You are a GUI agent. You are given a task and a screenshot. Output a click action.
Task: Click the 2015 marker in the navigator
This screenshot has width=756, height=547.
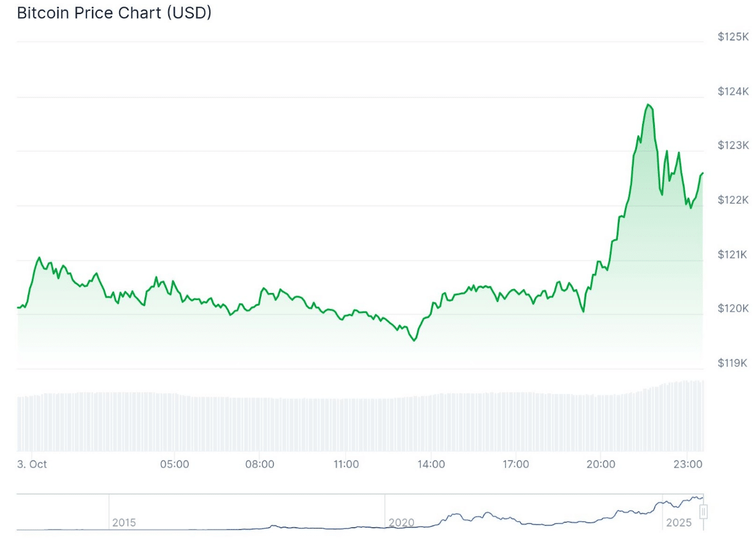[124, 523]
